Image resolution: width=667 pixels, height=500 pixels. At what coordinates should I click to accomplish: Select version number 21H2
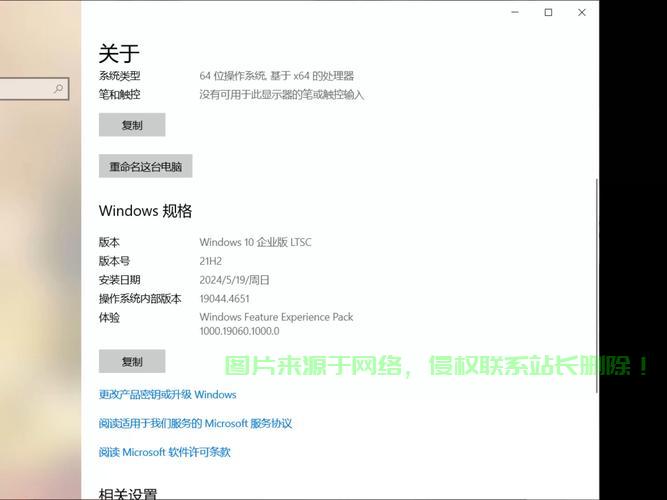(211, 261)
